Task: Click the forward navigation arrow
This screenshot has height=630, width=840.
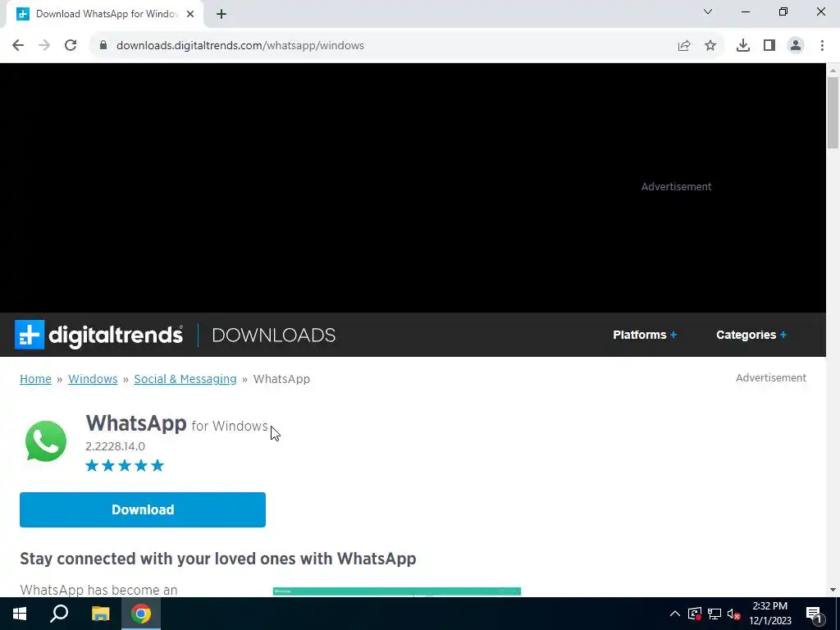Action: pyautogui.click(x=44, y=46)
